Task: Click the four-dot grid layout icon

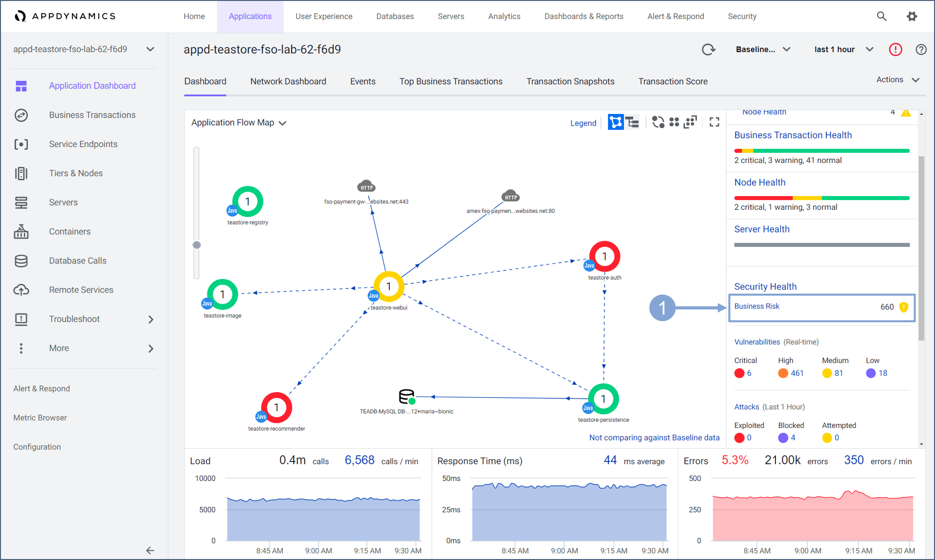Action: point(674,122)
